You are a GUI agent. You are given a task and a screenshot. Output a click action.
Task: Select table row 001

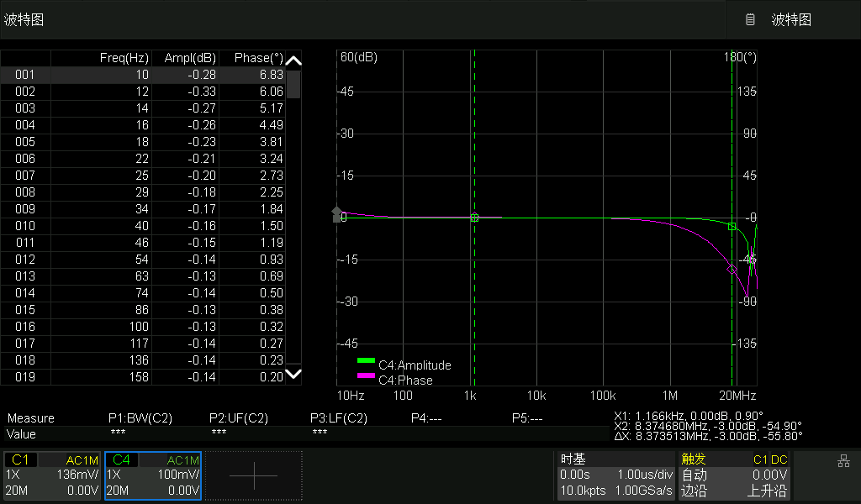coord(143,75)
